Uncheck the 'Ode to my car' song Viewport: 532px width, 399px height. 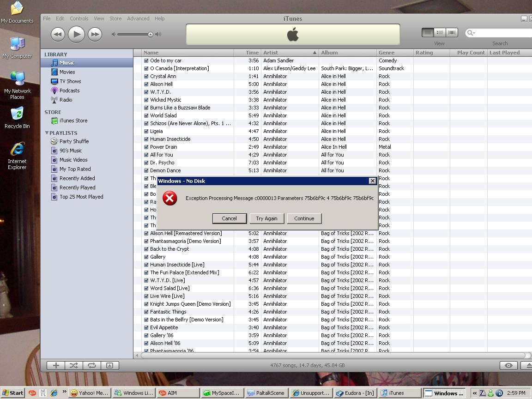[146, 60]
